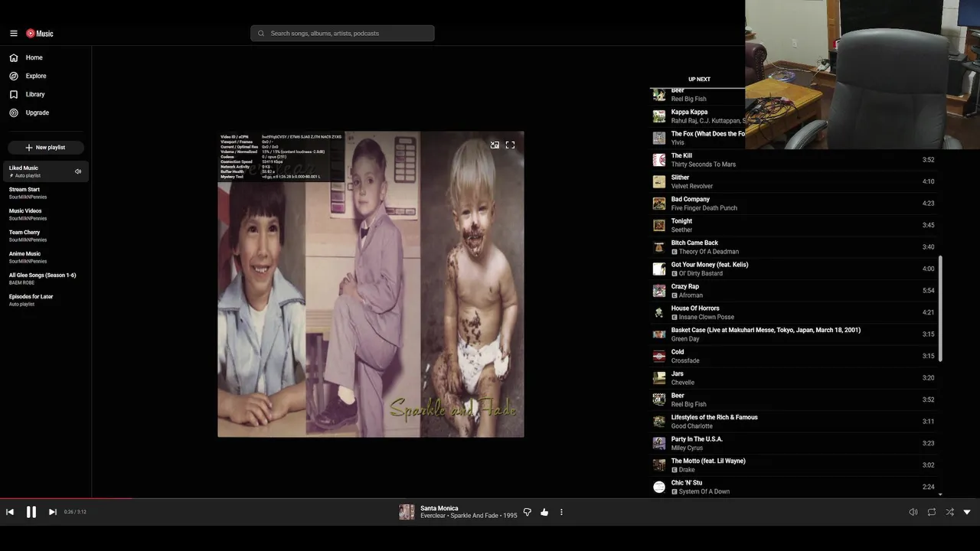Select Bitch Came Back queue item
This screenshot has height=551, width=980.
coord(793,247)
